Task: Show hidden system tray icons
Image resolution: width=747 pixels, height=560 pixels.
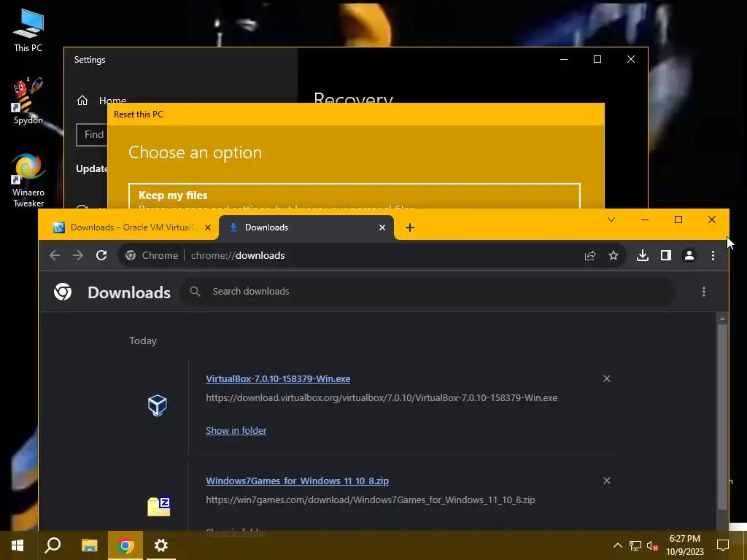Action: click(x=617, y=545)
